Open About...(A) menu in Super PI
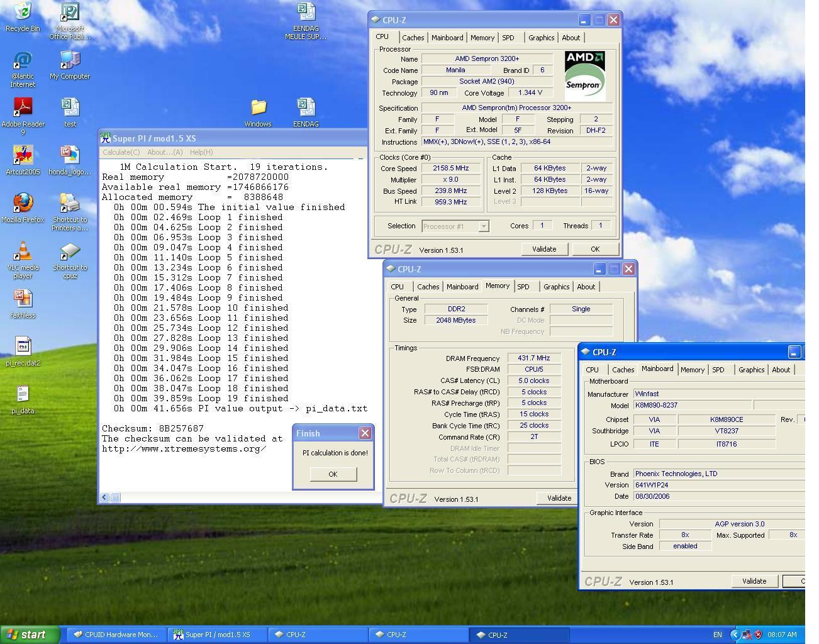 coord(165,152)
